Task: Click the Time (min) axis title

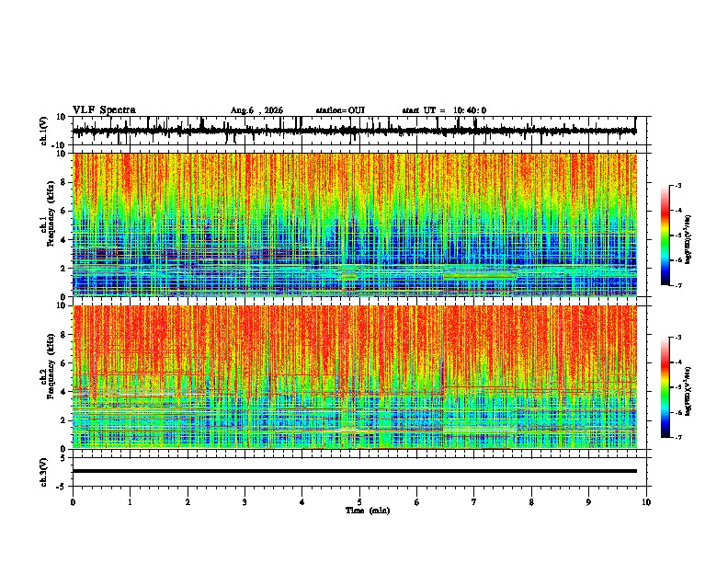Action: coord(368,511)
